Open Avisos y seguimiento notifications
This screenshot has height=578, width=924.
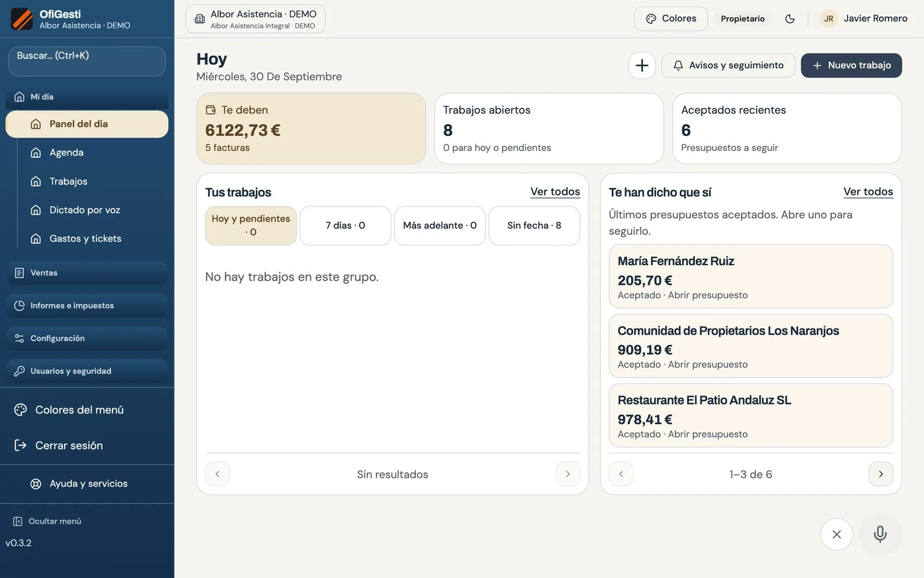tap(728, 65)
